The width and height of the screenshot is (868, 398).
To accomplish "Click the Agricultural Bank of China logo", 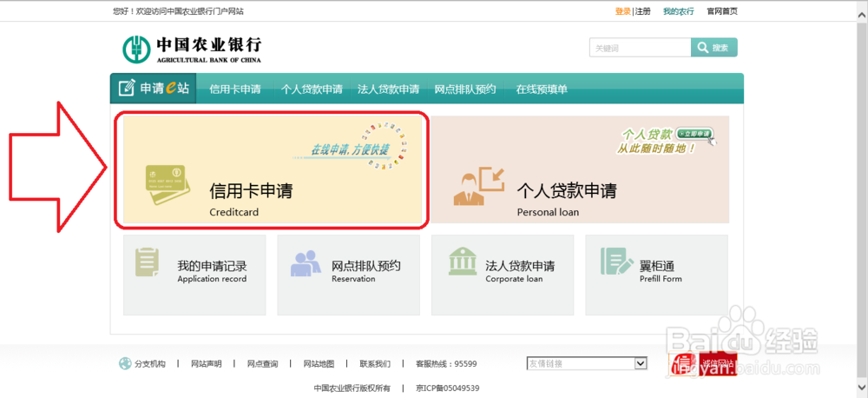I will [x=192, y=49].
